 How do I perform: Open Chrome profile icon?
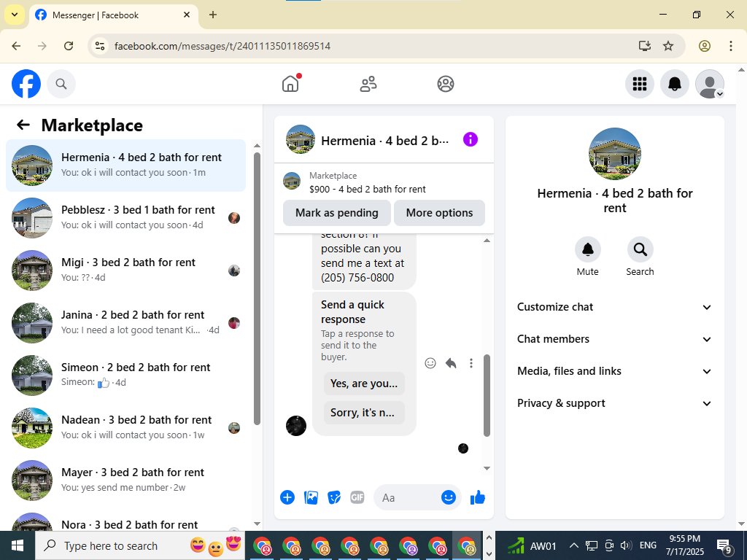point(705,46)
